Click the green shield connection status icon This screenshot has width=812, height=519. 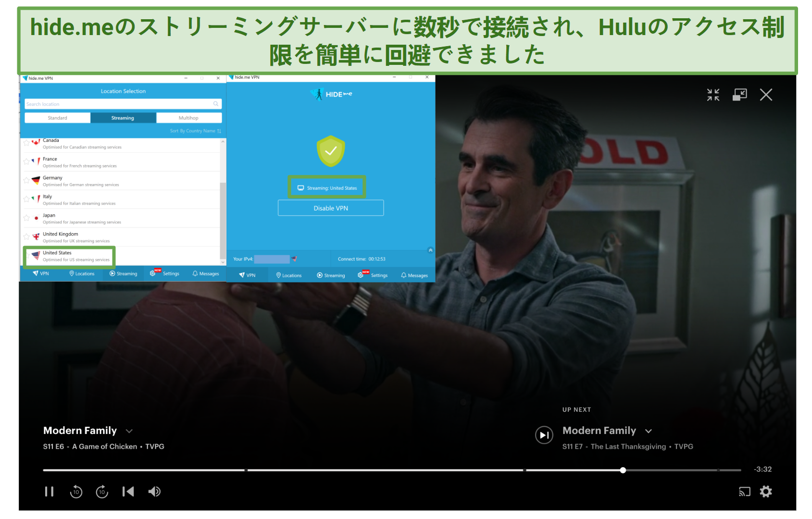click(331, 151)
